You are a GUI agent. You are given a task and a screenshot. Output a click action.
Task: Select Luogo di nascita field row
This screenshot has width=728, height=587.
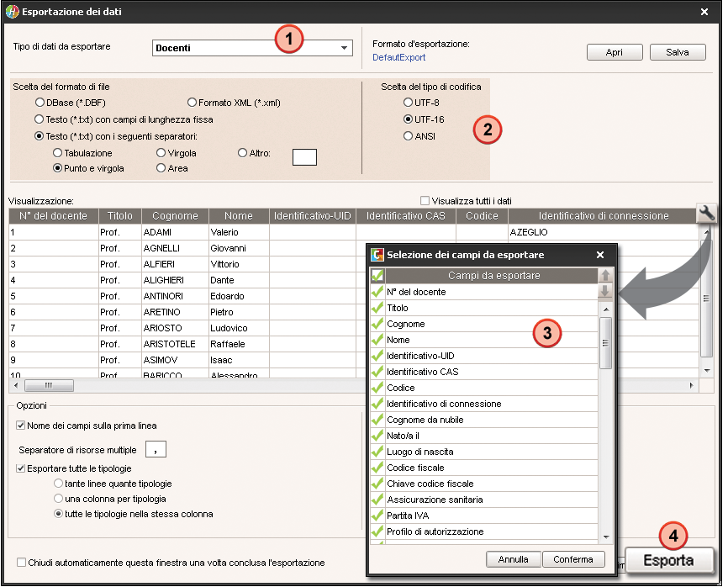pyautogui.click(x=491, y=452)
